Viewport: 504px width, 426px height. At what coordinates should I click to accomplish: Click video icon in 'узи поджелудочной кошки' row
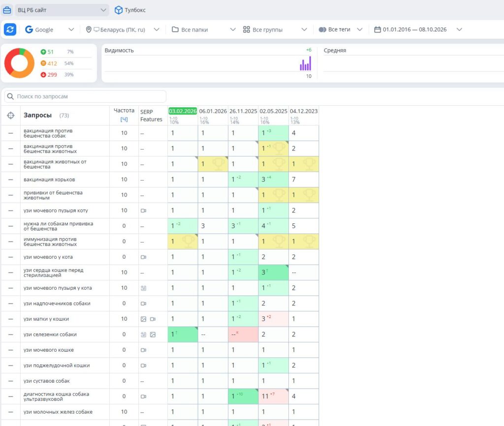pyautogui.click(x=144, y=365)
